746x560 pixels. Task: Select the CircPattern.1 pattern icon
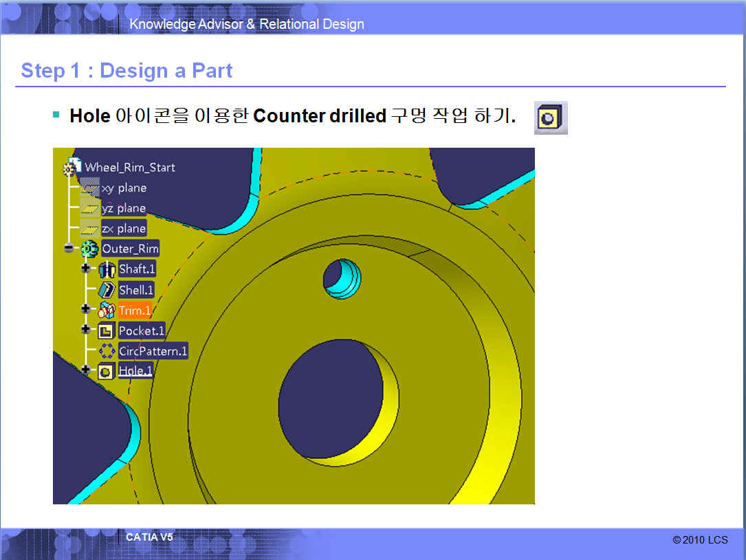(x=107, y=351)
